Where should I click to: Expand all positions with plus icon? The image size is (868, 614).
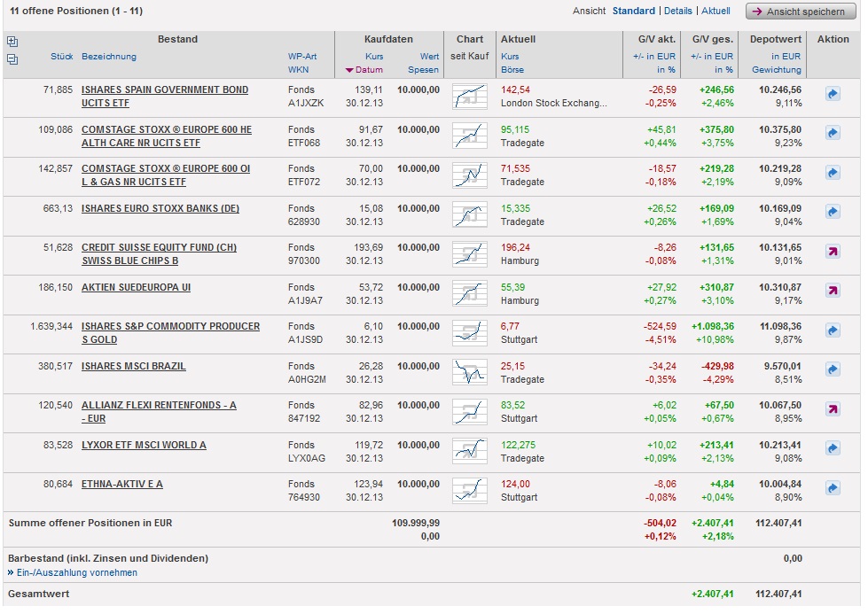pyautogui.click(x=12, y=41)
